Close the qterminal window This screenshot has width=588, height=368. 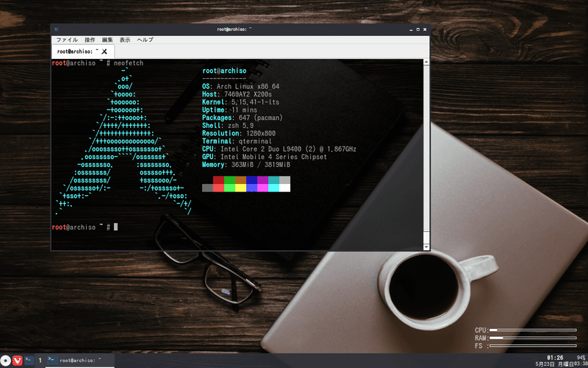[x=425, y=29]
